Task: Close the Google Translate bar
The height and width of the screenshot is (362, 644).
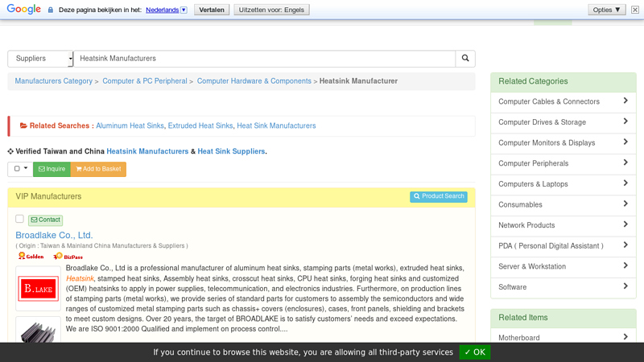Action: [634, 10]
